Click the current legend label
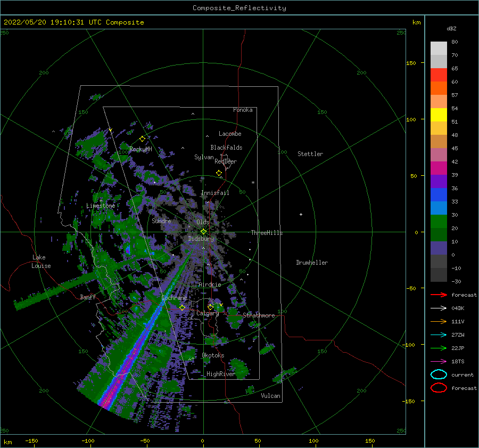Image resolution: width=479 pixels, height=448 pixels. tap(463, 374)
